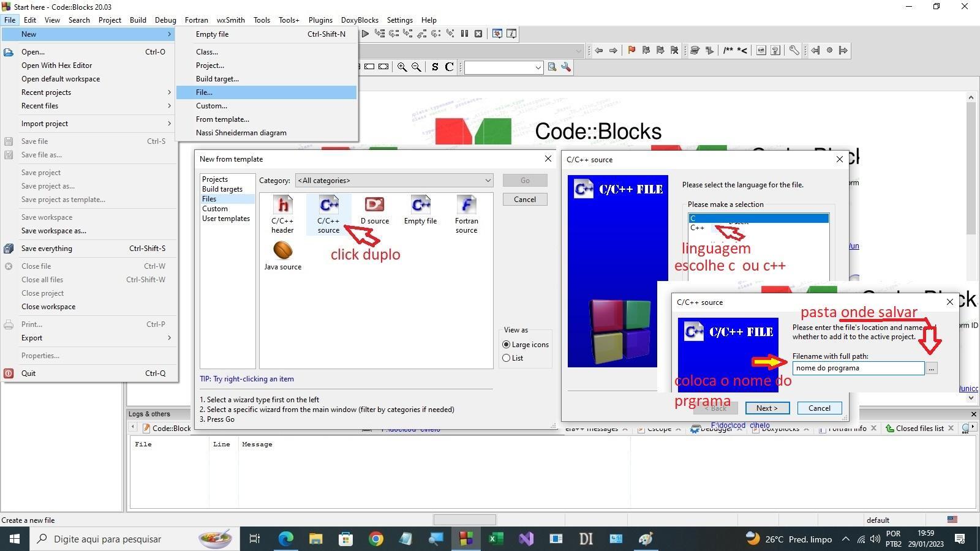Open Microsoft Edge from the taskbar
The height and width of the screenshot is (551, 980).
tap(286, 539)
